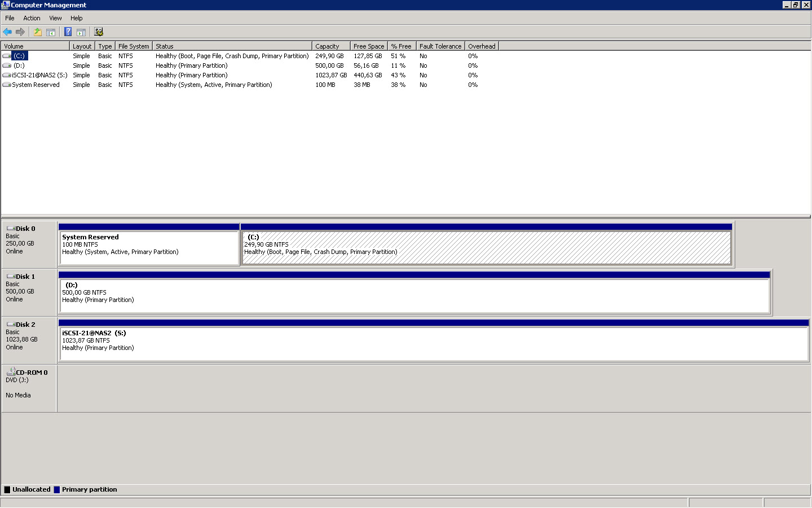Sort list by Volume column header
This screenshot has height=508, width=812.
[36, 46]
